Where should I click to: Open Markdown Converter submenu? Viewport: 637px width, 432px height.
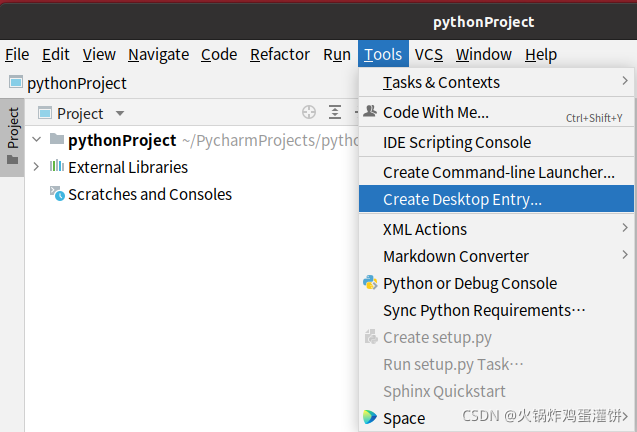point(496,256)
